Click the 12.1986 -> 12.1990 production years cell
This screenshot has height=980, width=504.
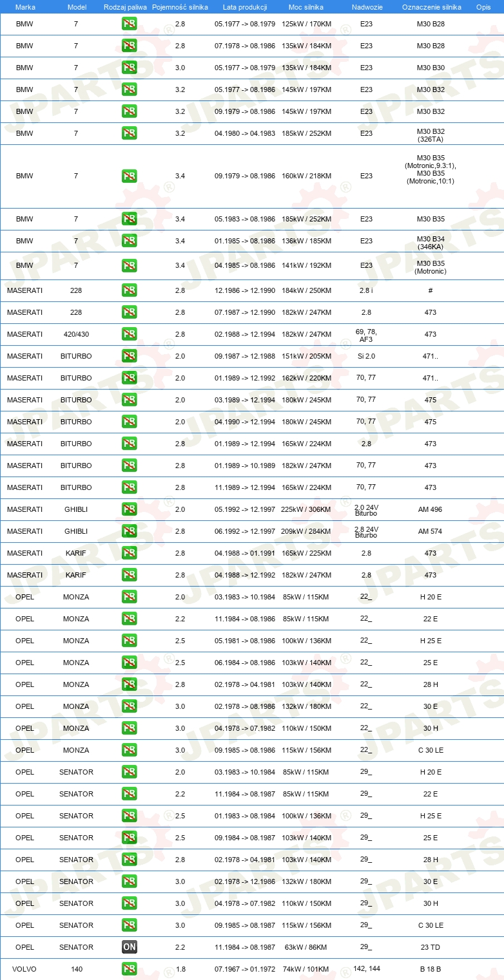pyautogui.click(x=245, y=290)
